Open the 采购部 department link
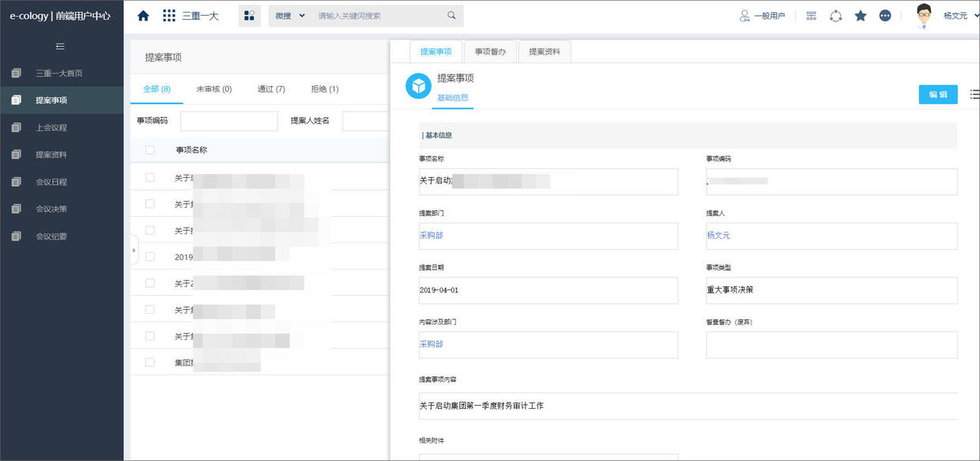The width and height of the screenshot is (980, 461). pyautogui.click(x=431, y=235)
